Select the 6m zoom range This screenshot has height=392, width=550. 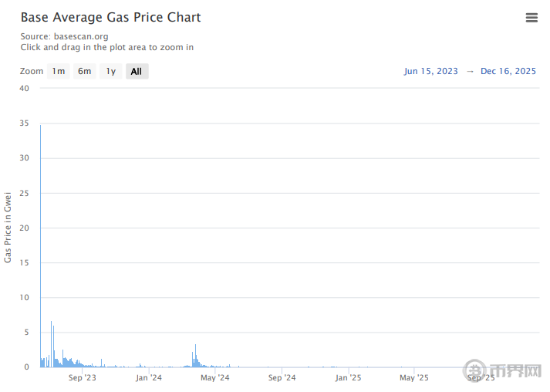pos(85,72)
